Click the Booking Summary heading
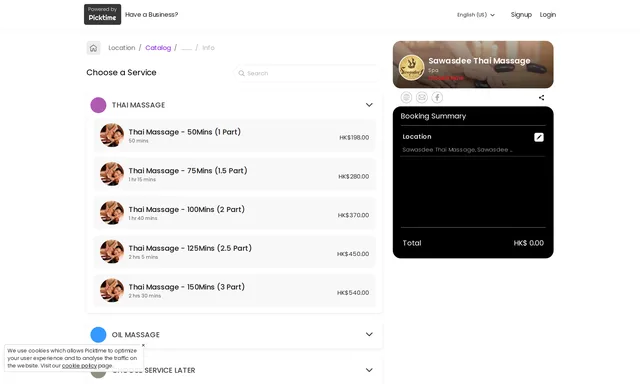Screen dimensions: 640x384 tap(433, 116)
